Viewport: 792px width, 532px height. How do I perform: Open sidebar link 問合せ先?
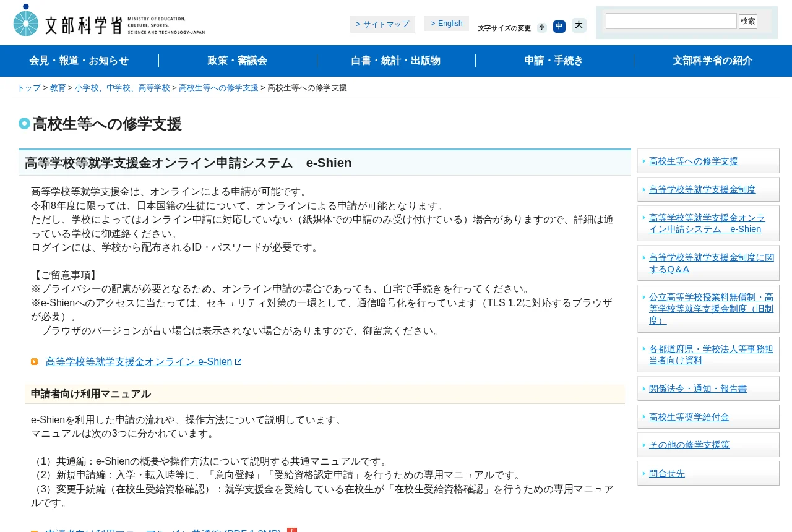(x=667, y=473)
